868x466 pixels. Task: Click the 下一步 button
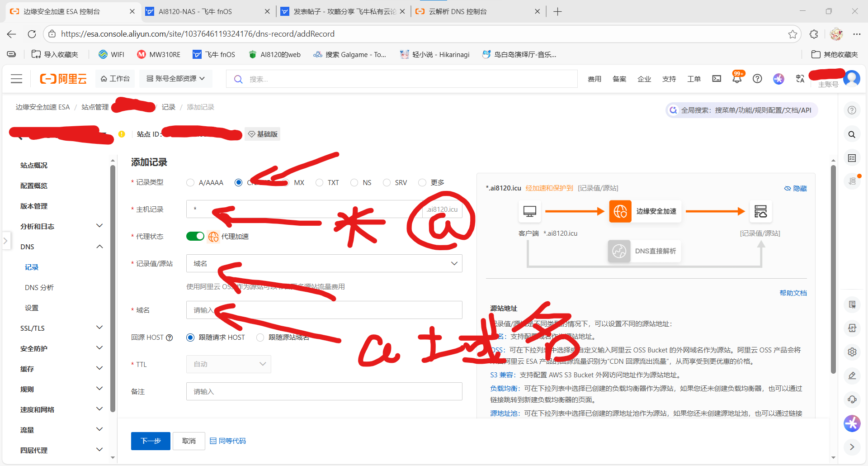click(151, 441)
